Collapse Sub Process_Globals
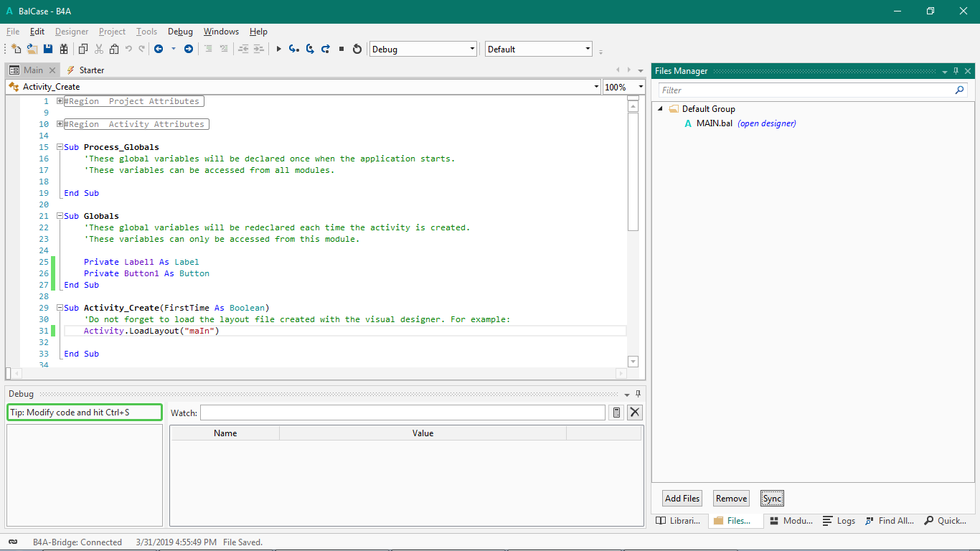 click(60, 147)
